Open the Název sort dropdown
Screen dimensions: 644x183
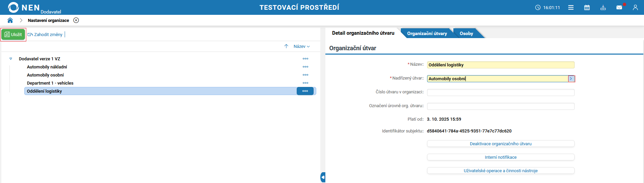301,46
